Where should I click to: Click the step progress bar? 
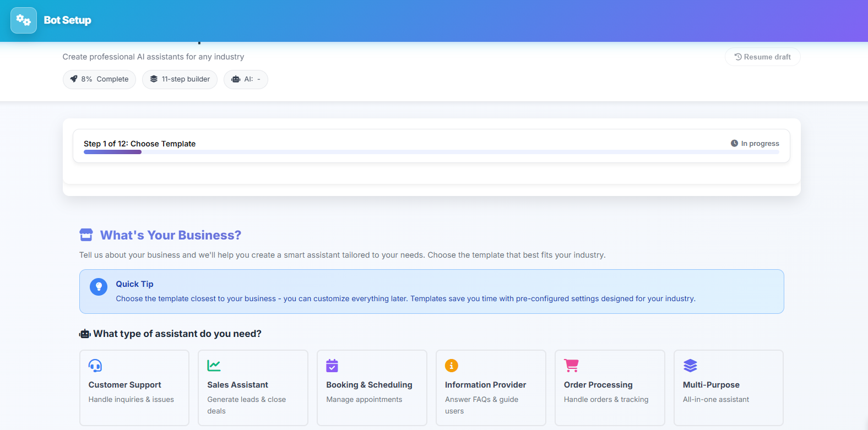click(x=431, y=152)
